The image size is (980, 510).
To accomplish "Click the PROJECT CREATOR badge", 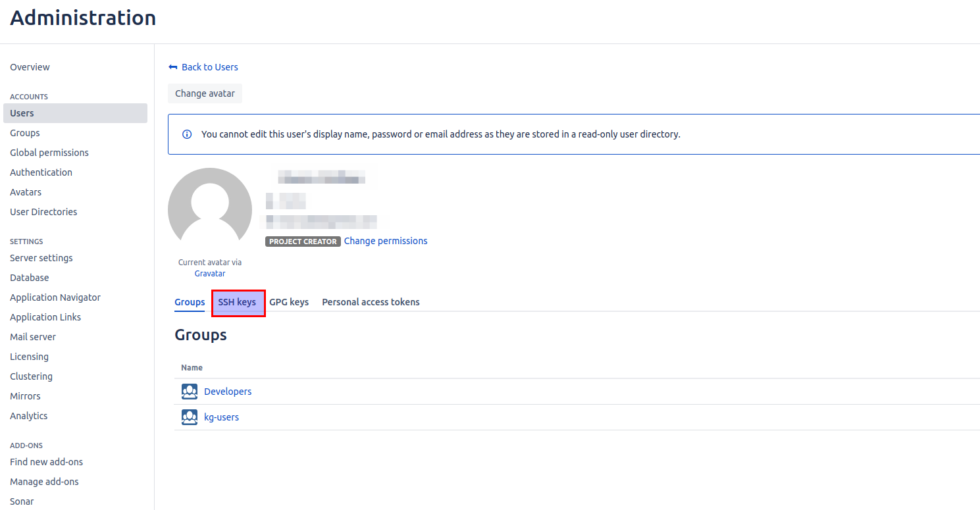I will (303, 241).
